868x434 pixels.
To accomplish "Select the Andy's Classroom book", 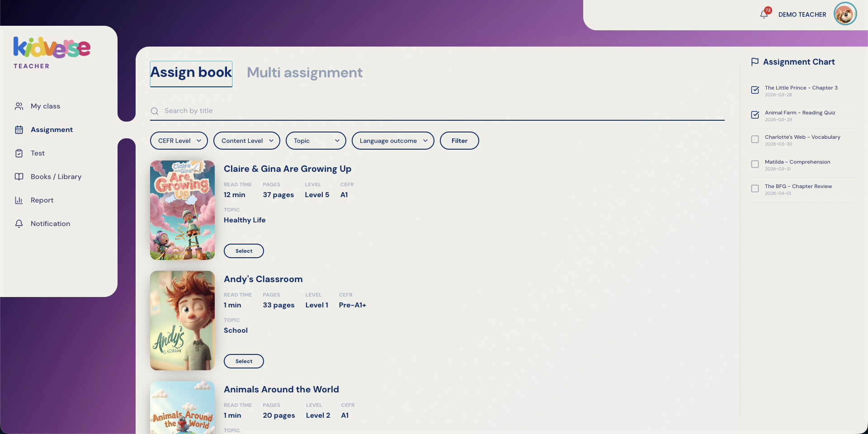I will (x=244, y=361).
